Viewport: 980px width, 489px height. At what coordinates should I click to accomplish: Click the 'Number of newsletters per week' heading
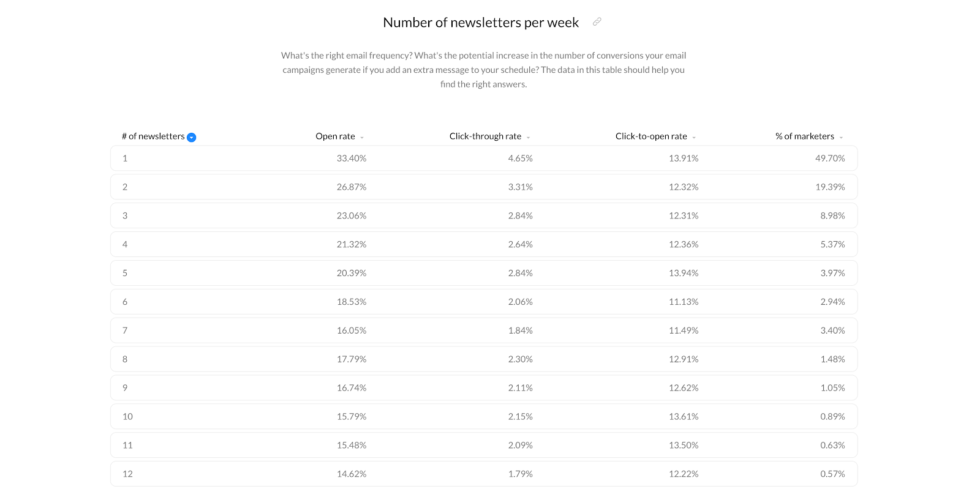tap(481, 23)
